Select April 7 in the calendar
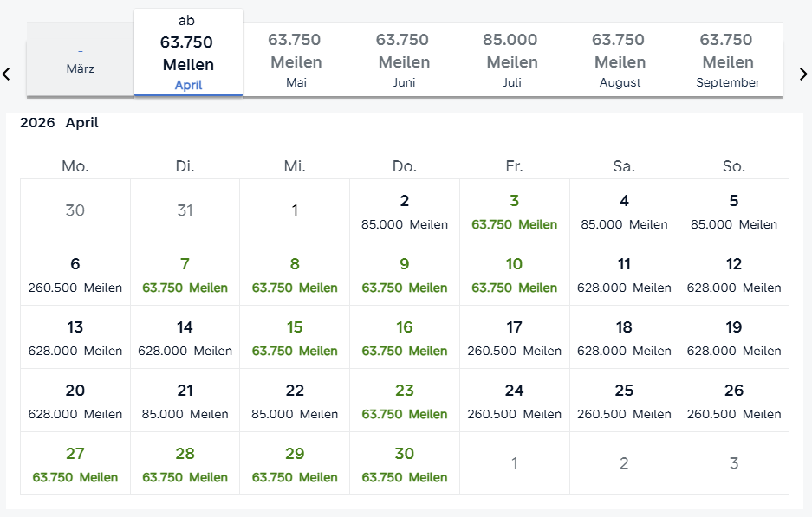 tap(185, 275)
